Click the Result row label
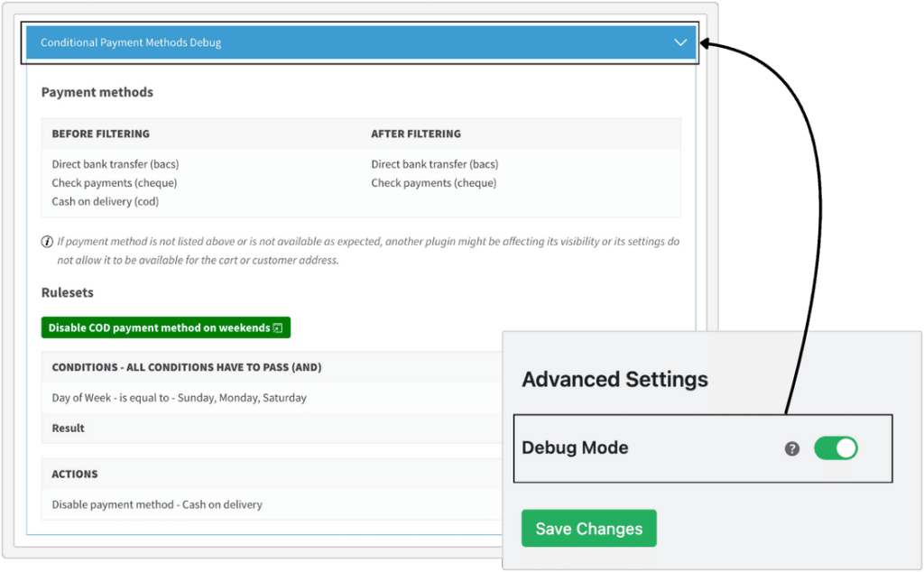The image size is (924, 572). (x=69, y=429)
